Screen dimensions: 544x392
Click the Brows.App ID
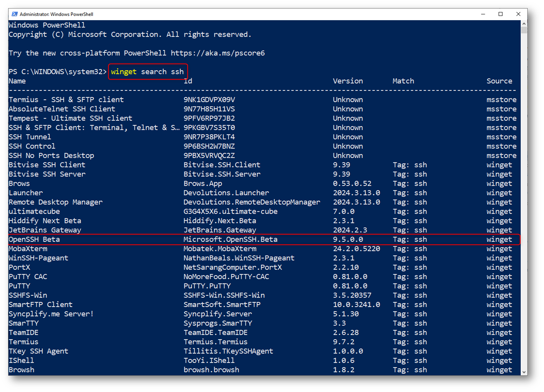[203, 183]
